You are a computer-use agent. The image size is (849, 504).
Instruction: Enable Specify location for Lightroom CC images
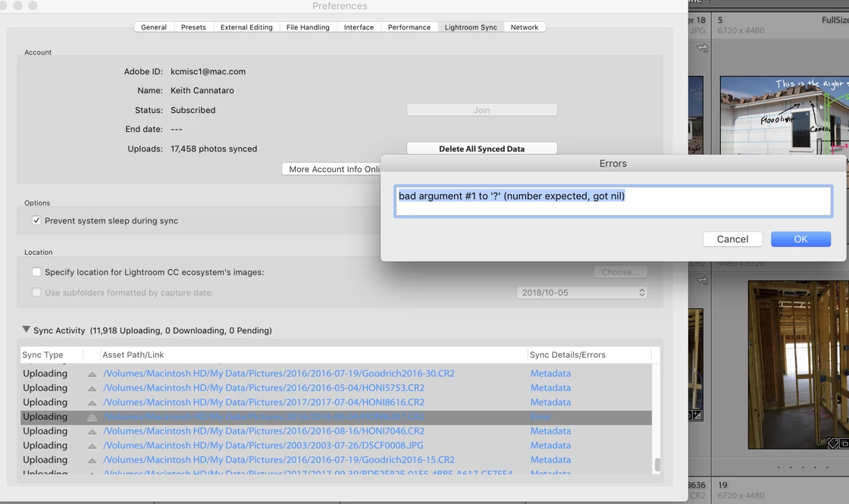coord(36,272)
